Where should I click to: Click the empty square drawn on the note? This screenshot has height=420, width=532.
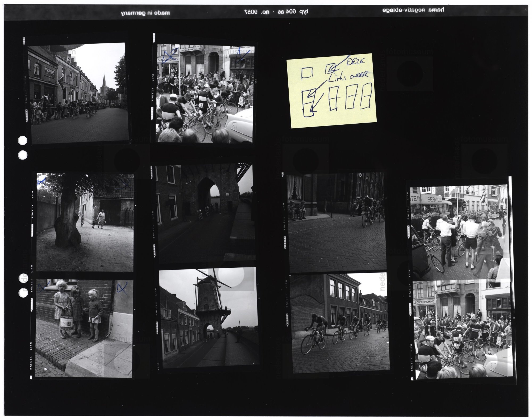pos(307,73)
